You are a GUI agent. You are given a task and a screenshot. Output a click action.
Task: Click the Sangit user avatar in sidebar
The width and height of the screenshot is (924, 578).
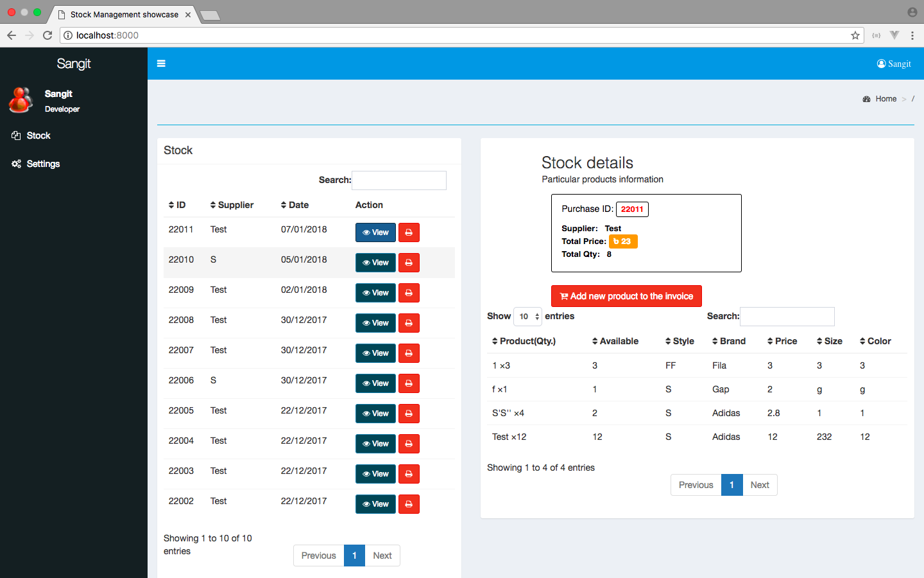click(x=21, y=101)
